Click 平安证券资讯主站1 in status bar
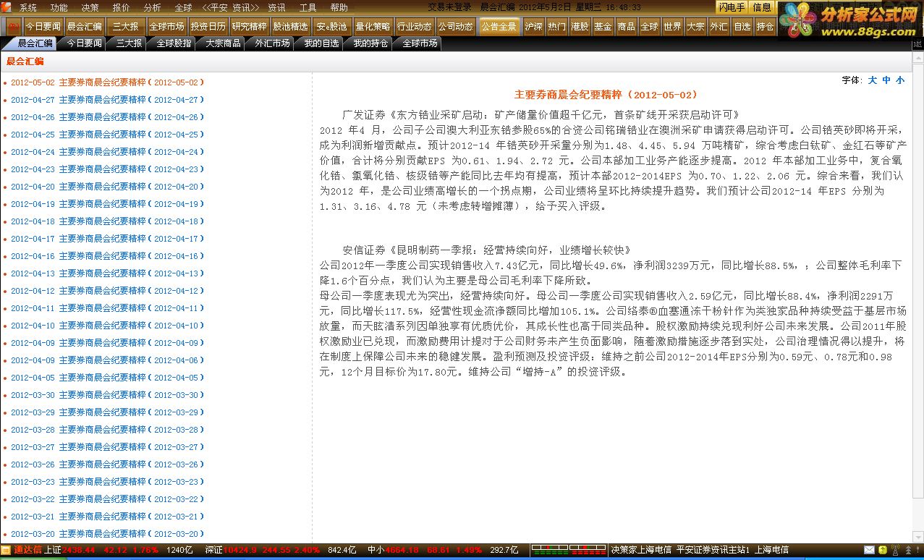This screenshot has width=924, height=560. pos(713,550)
